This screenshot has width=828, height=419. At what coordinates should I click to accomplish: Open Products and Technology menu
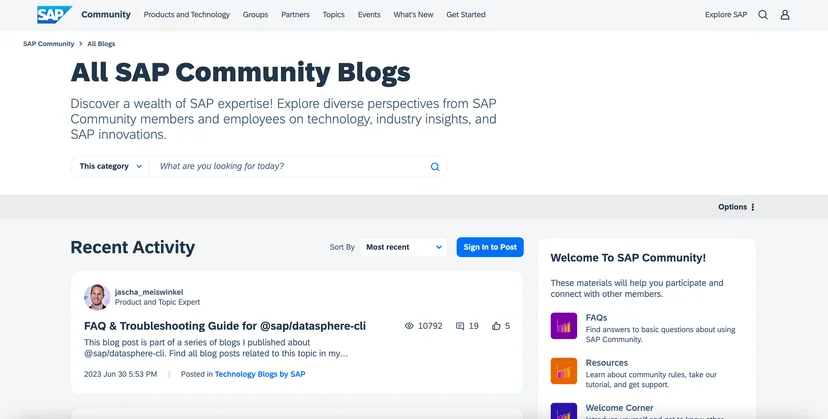pos(186,15)
